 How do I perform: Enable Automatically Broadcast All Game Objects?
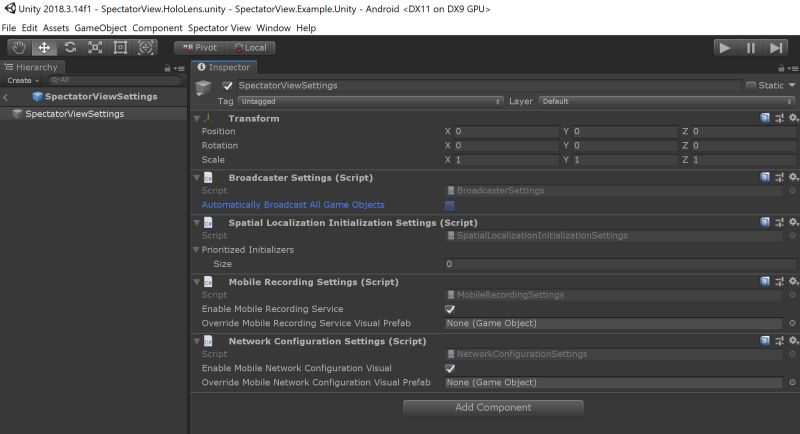coord(449,206)
